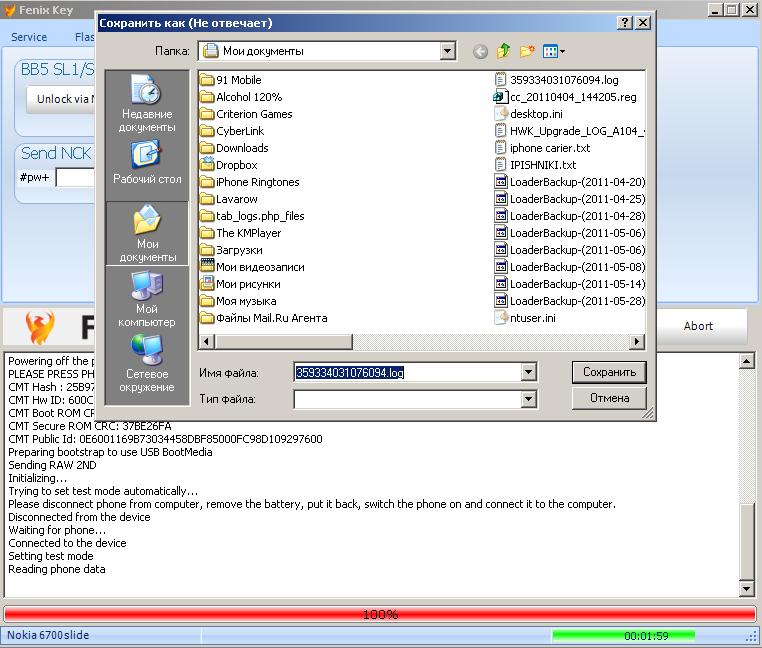Click the dialog help question-mark button
Screen dimensions: 762x648
click(x=625, y=22)
